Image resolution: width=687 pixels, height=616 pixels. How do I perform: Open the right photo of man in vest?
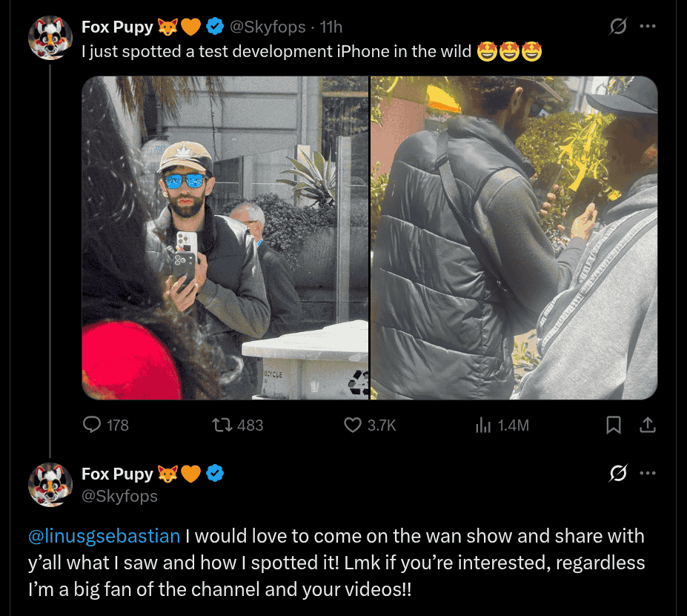[514, 238]
